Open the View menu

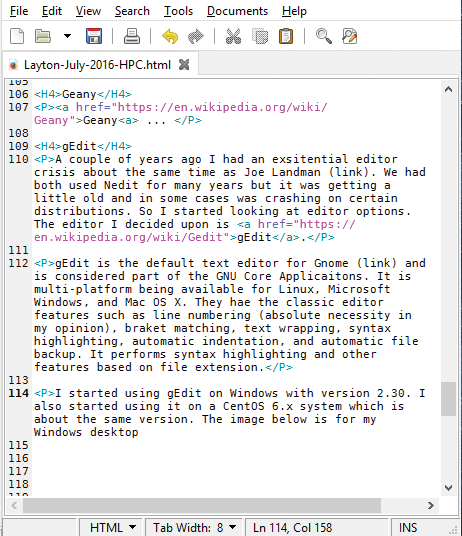pos(89,11)
